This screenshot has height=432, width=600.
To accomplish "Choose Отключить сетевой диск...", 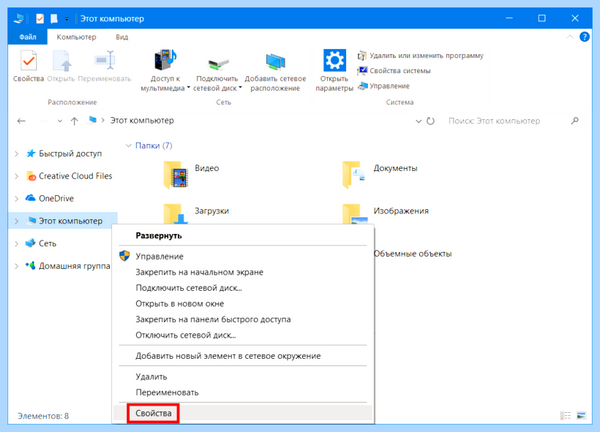I will 243,335.
